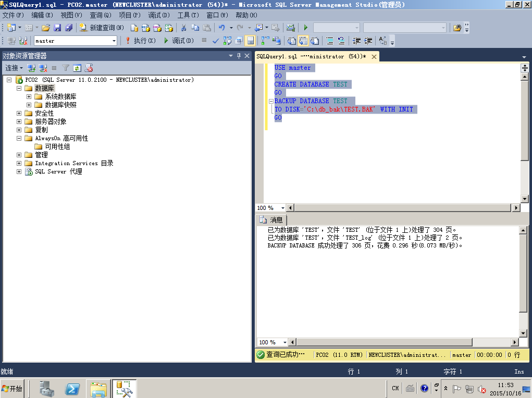Open the master database dropdown
The height and width of the screenshot is (398, 532).
point(114,41)
